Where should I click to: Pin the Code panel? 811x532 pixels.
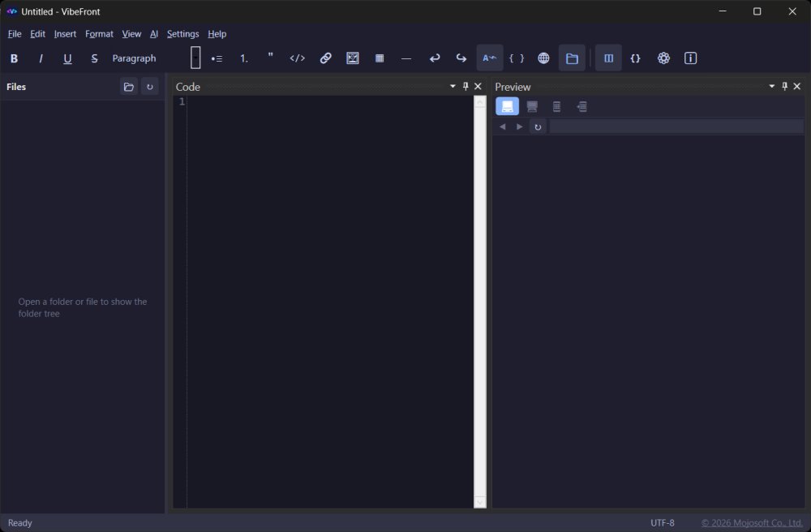click(x=466, y=86)
